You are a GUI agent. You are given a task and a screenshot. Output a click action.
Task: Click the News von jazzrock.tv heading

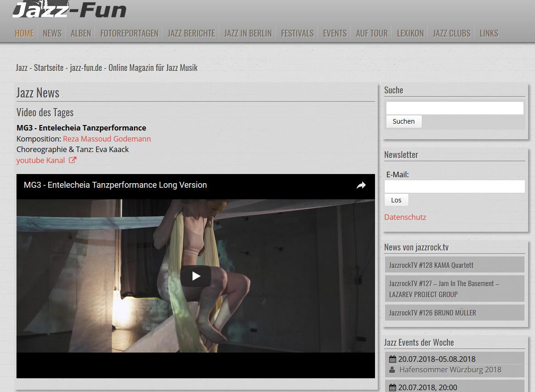tap(416, 247)
